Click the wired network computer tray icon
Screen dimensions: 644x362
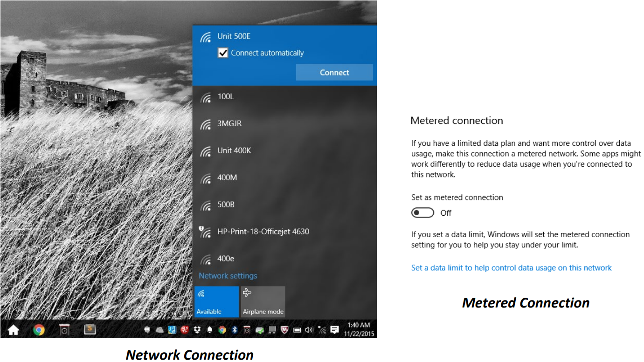pos(272,330)
